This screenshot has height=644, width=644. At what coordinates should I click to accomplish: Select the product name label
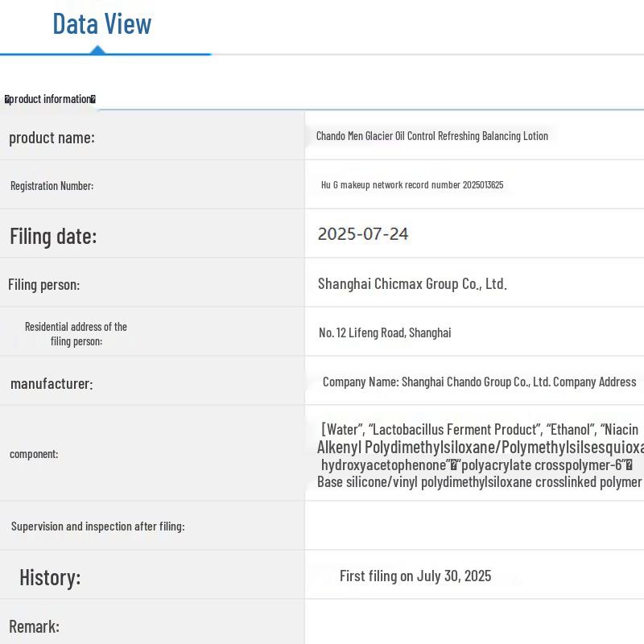click(52, 138)
